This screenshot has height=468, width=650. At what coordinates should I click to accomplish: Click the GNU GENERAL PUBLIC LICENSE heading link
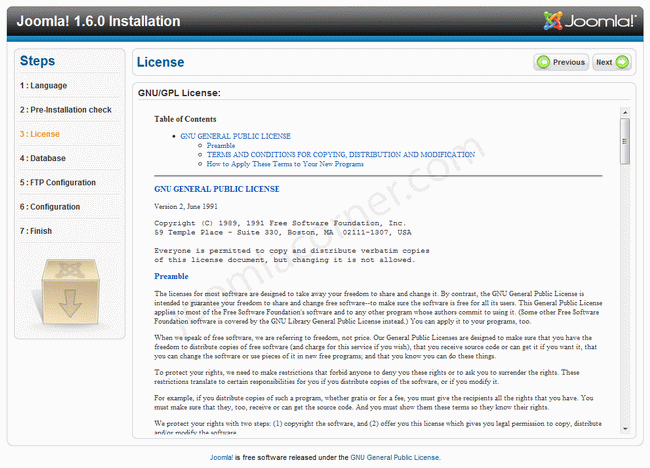pos(217,189)
